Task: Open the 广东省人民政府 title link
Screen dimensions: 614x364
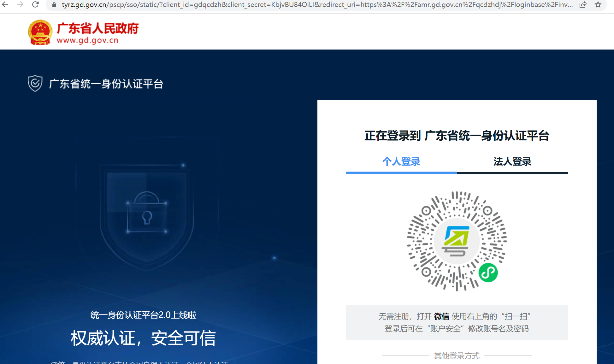Action: 97,28
